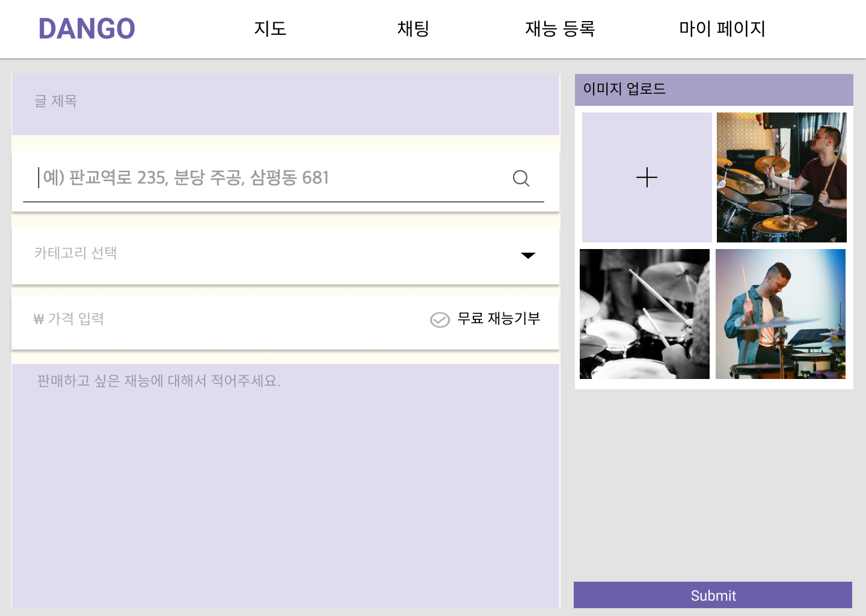Click the drummer with cymbals photo thumbnail icon
The height and width of the screenshot is (616, 866).
[781, 177]
